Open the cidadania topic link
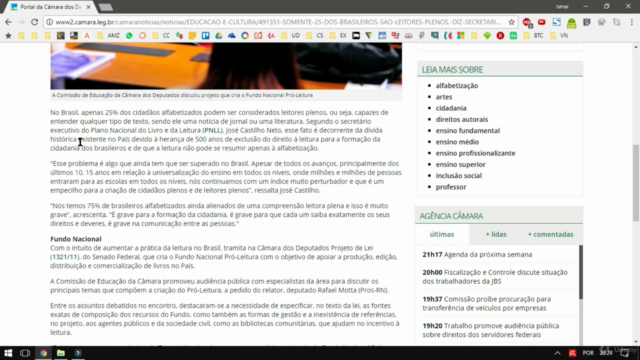The image size is (640, 360). point(451,108)
